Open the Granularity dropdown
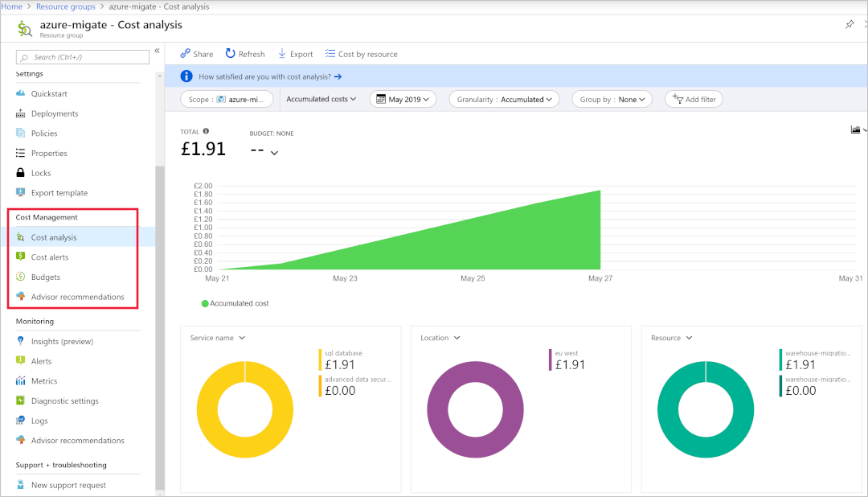 coord(504,99)
